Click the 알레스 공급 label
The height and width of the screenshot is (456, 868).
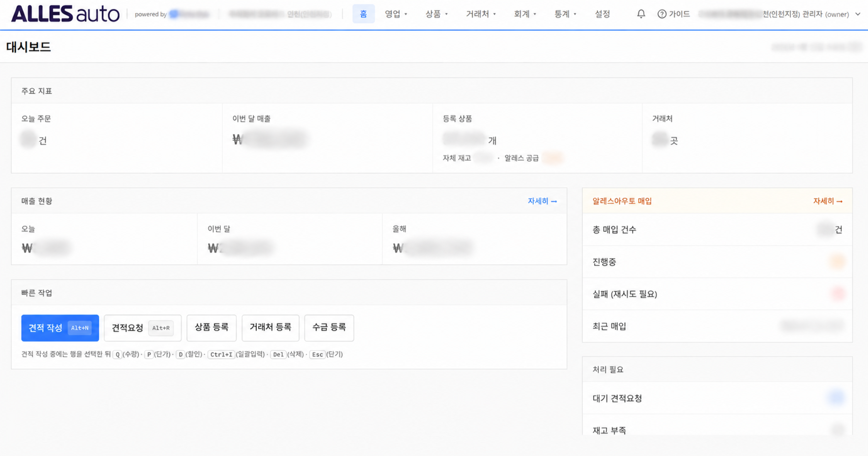[521, 158]
